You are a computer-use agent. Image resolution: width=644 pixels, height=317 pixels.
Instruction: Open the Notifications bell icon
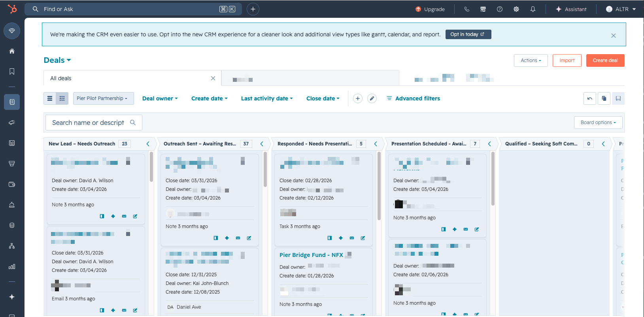pos(533,9)
